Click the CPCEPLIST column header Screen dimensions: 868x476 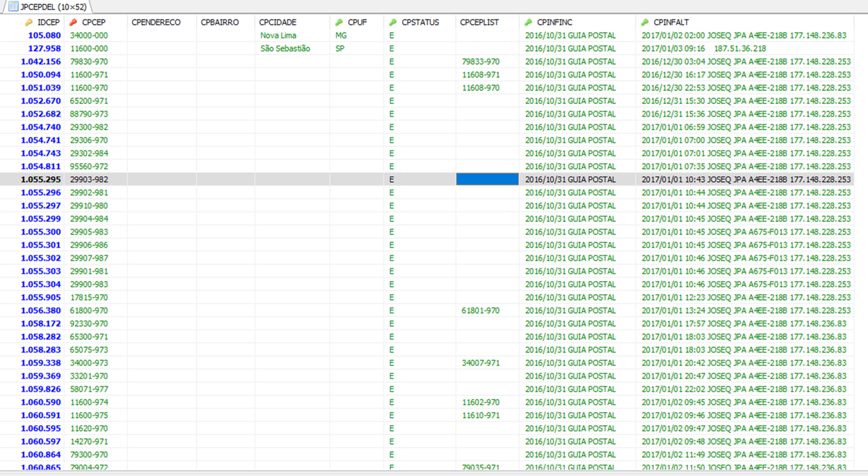tap(479, 22)
